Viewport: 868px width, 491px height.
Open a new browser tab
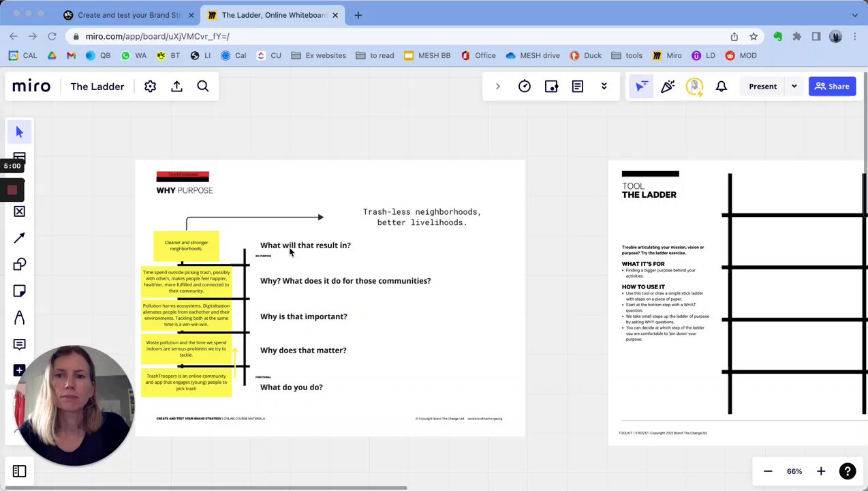(358, 15)
